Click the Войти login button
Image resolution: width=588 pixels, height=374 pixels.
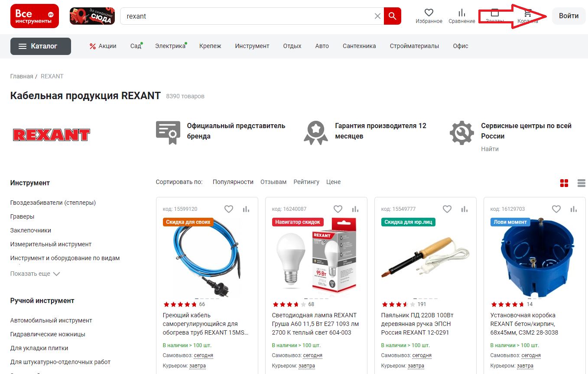coord(569,16)
